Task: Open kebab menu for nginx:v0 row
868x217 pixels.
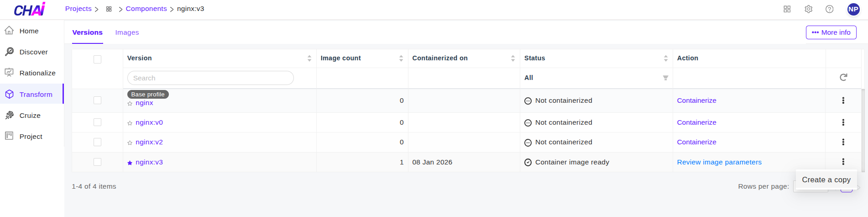Action: pos(843,122)
